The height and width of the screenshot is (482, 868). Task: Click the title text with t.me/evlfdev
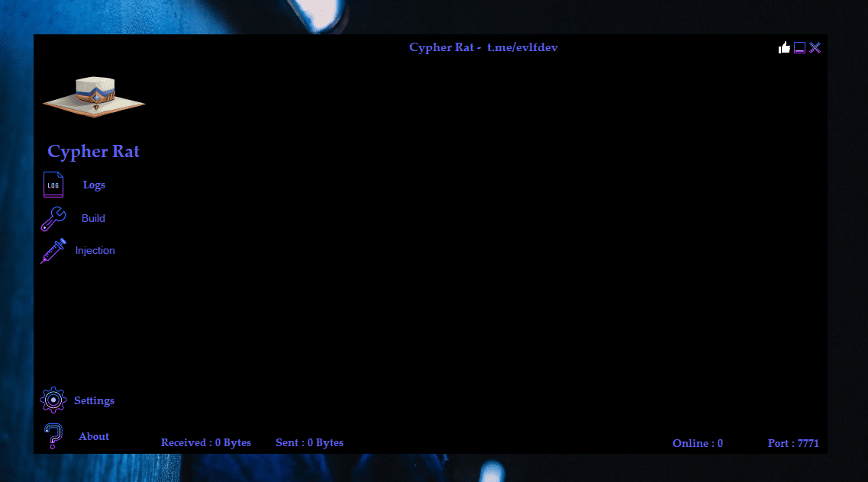483,47
